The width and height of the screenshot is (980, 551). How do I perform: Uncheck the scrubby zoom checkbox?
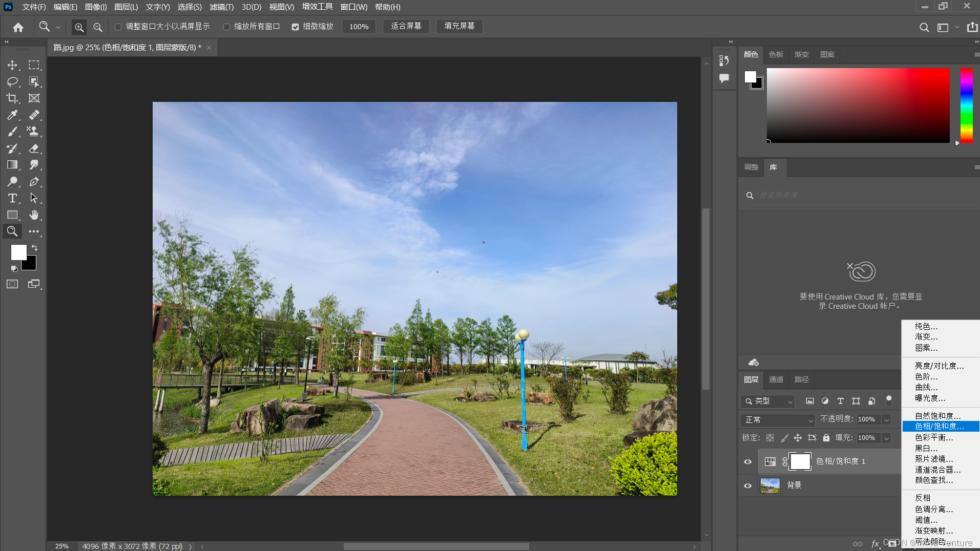pyautogui.click(x=295, y=27)
